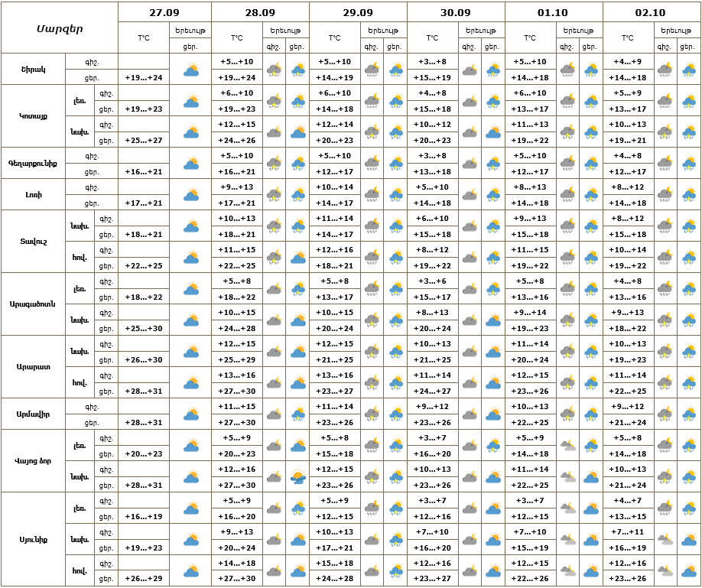The height and width of the screenshot is (588, 702).
Task: Click Լոռի night weather icon for 28.09
Action: (x=274, y=196)
